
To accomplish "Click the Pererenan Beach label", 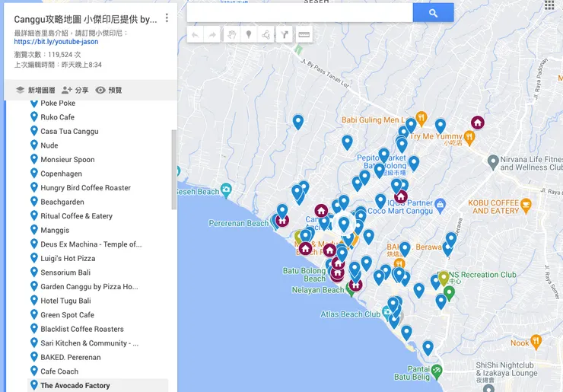I will coord(239,224).
